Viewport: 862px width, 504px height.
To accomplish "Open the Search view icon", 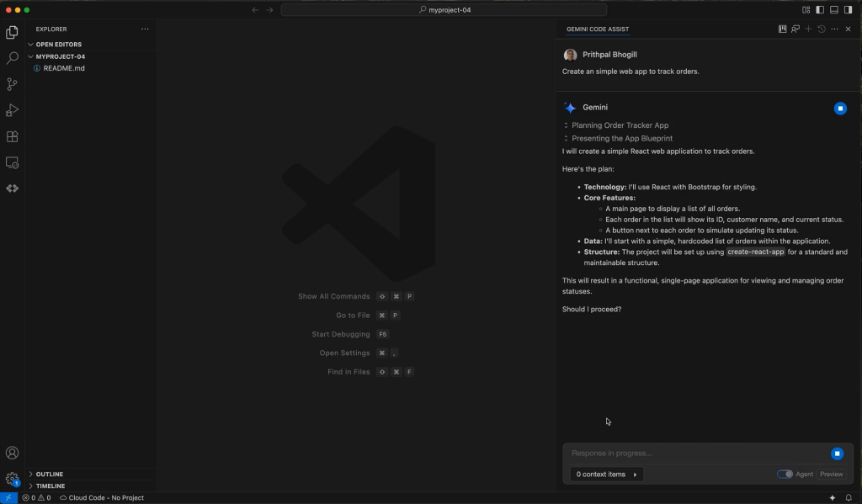I will coord(12,58).
